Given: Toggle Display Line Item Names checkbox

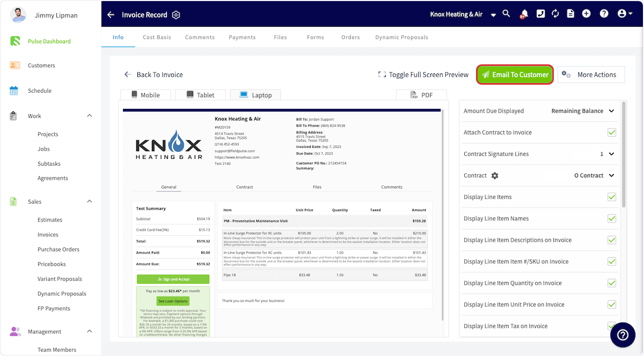Looking at the screenshot, I should click(x=612, y=218).
